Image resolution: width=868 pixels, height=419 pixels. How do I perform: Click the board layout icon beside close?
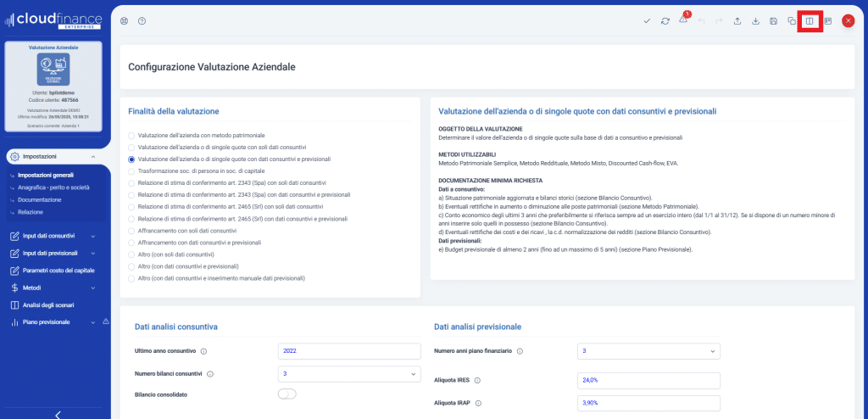[827, 21]
